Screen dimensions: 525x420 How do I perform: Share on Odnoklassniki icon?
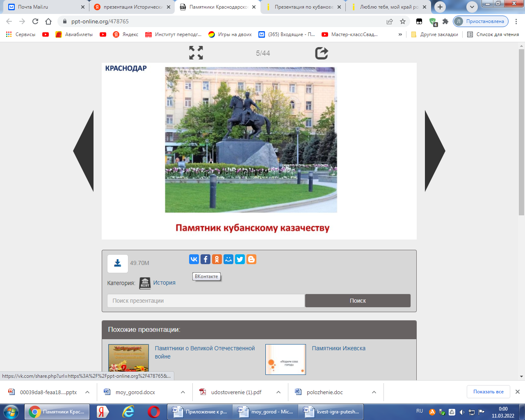[x=217, y=259]
